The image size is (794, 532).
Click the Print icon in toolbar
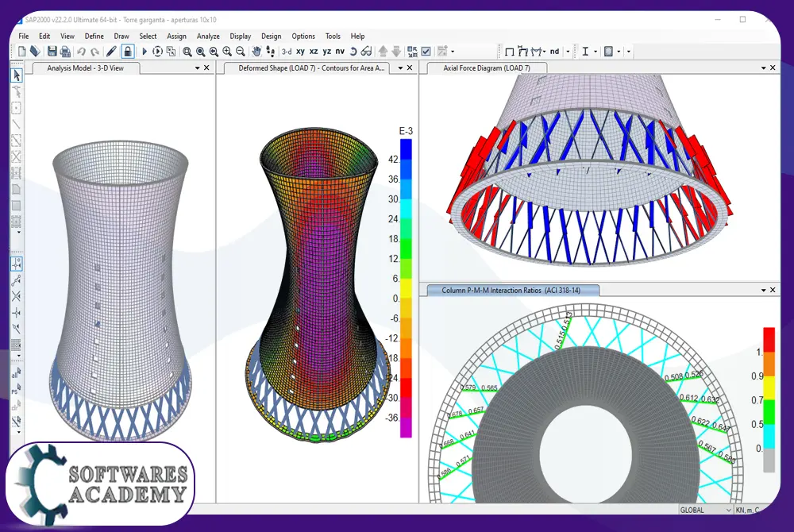(x=65, y=51)
